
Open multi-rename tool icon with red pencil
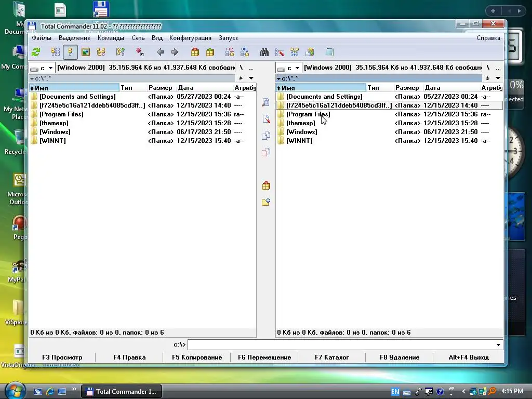[x=280, y=52]
